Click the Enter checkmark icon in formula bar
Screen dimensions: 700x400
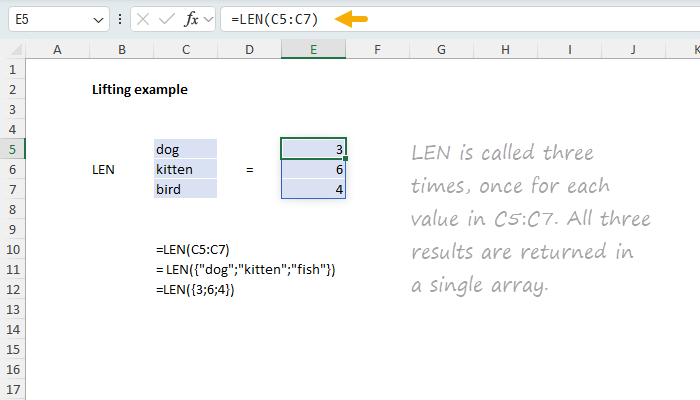(169, 19)
